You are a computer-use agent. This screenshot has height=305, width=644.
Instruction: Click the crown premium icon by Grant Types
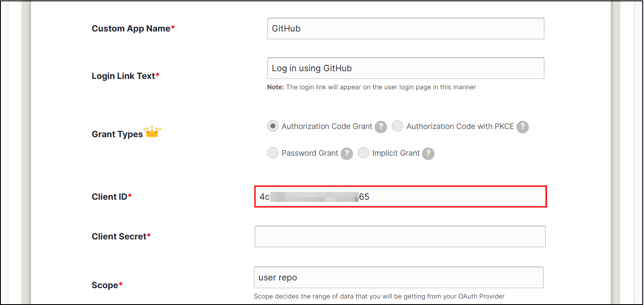pyautogui.click(x=152, y=132)
